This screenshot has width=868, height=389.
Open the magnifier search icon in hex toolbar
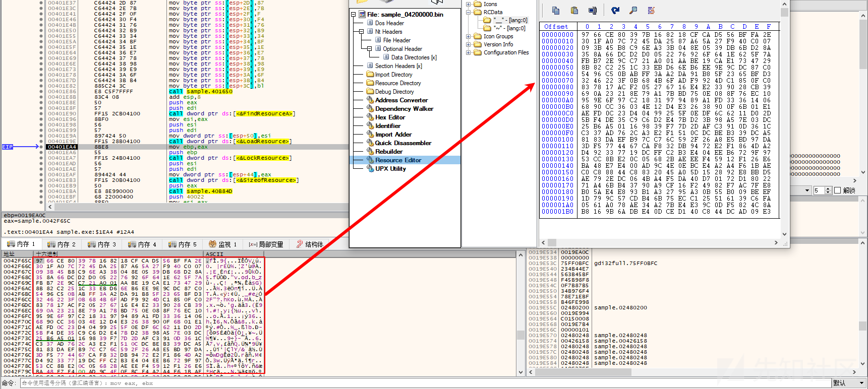[633, 10]
